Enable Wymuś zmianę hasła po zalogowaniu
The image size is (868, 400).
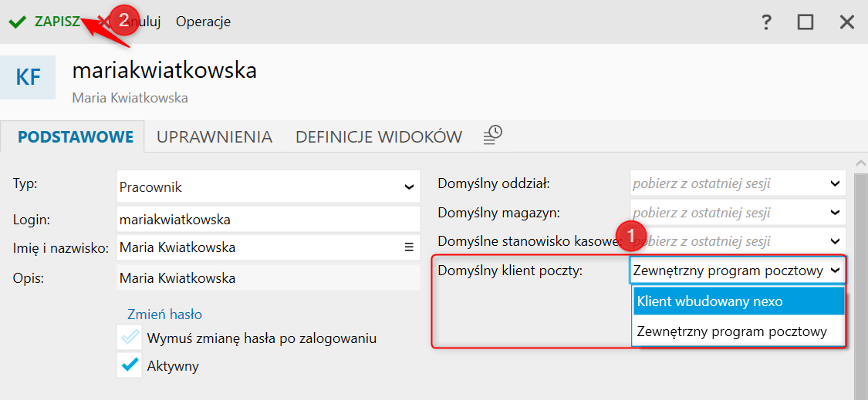tap(130, 338)
